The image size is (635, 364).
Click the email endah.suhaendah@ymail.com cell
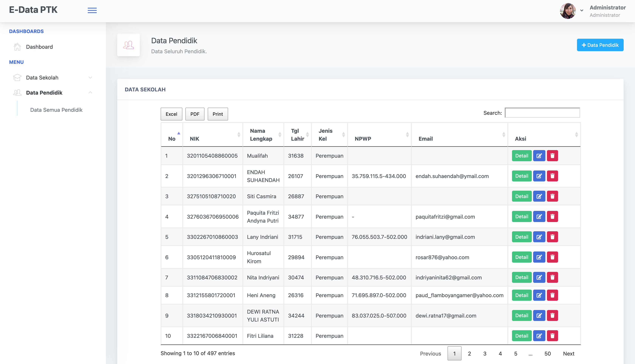tap(459, 176)
